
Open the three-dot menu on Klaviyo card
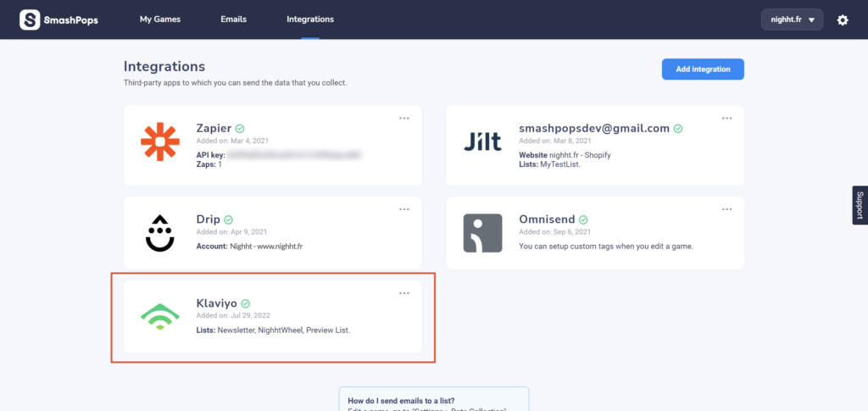pyautogui.click(x=404, y=293)
